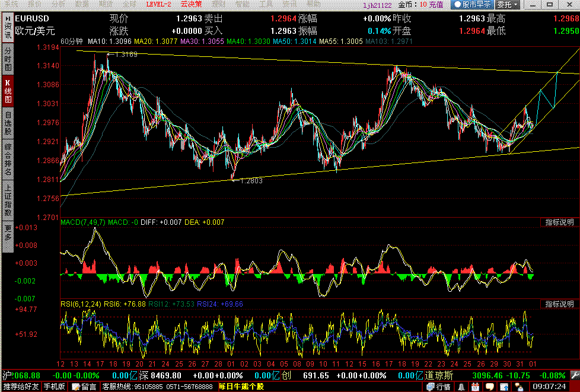
Task: Click the DIFF: +0.007 value
Action: click(x=161, y=222)
